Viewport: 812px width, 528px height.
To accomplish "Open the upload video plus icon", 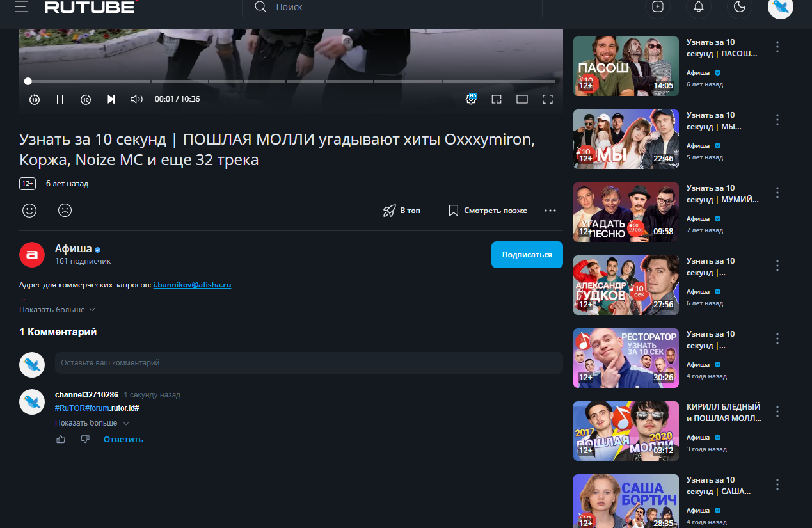I will (658, 6).
